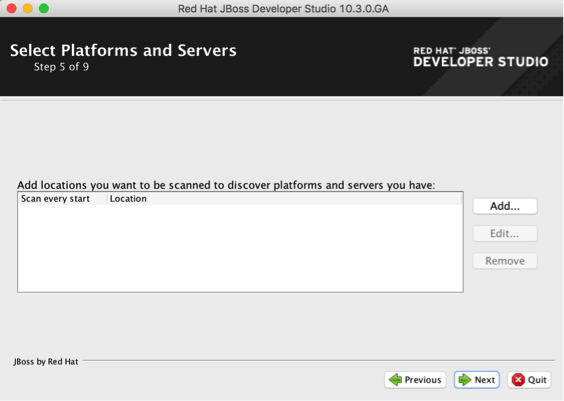
Task: Click the 'Scan every start' column header
Action: 63,199
